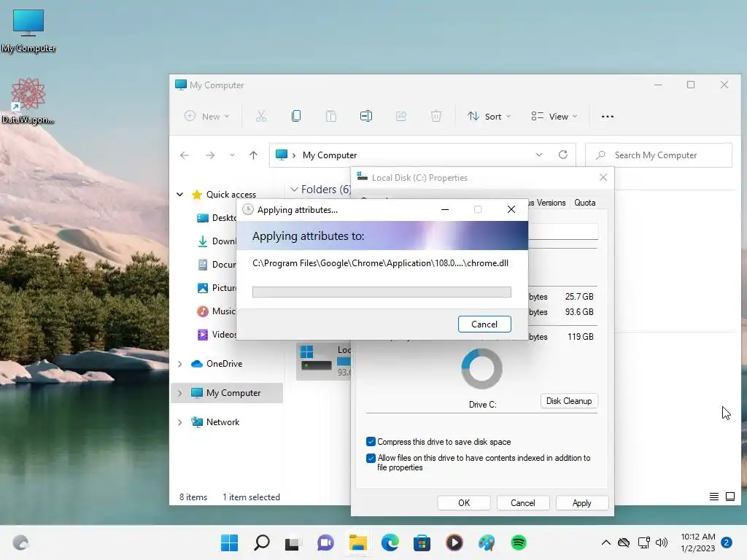This screenshot has width=747, height=560.
Task: Select Network in navigation pane
Action: (222, 422)
